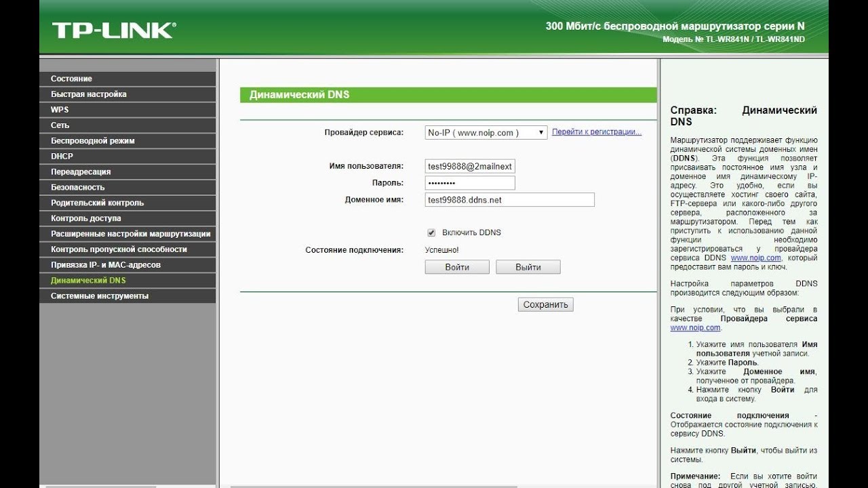Click the Провайдер сервиса label

pyautogui.click(x=364, y=132)
